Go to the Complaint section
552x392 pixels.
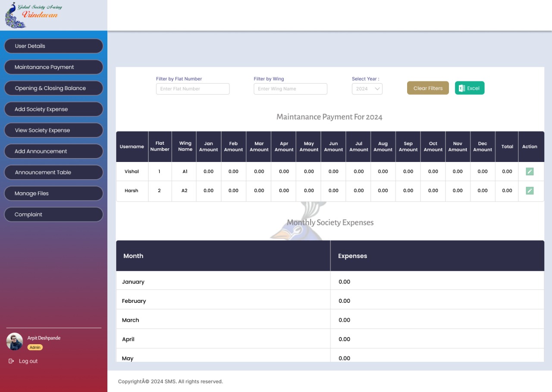click(53, 215)
